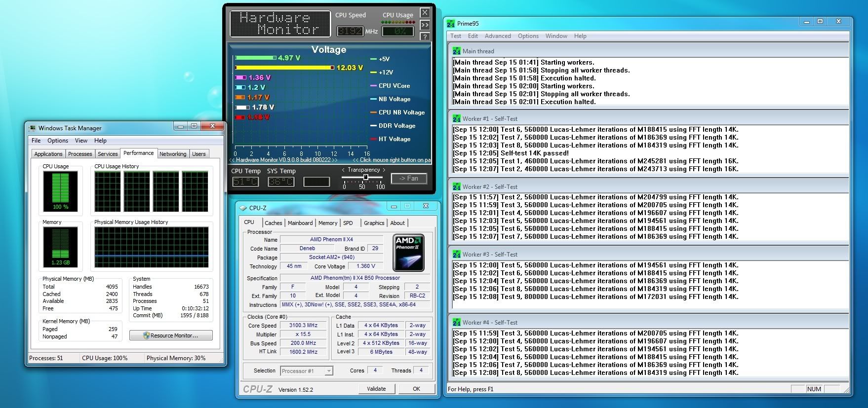Click the Resource Monitor button
Screen dimensions: 868x408
pos(171,335)
